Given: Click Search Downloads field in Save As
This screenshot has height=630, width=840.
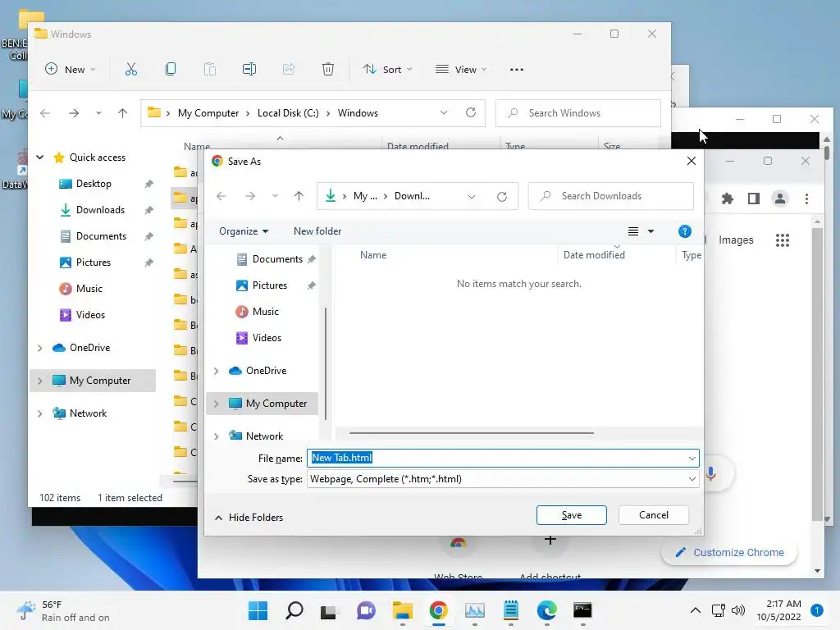Looking at the screenshot, I should pos(610,196).
